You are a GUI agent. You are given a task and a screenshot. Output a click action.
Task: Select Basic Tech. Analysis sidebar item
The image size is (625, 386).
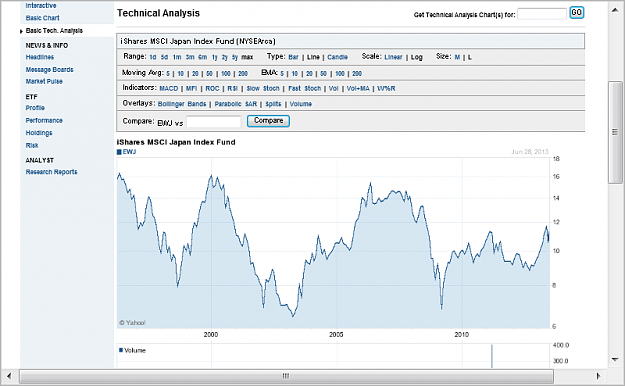click(54, 31)
